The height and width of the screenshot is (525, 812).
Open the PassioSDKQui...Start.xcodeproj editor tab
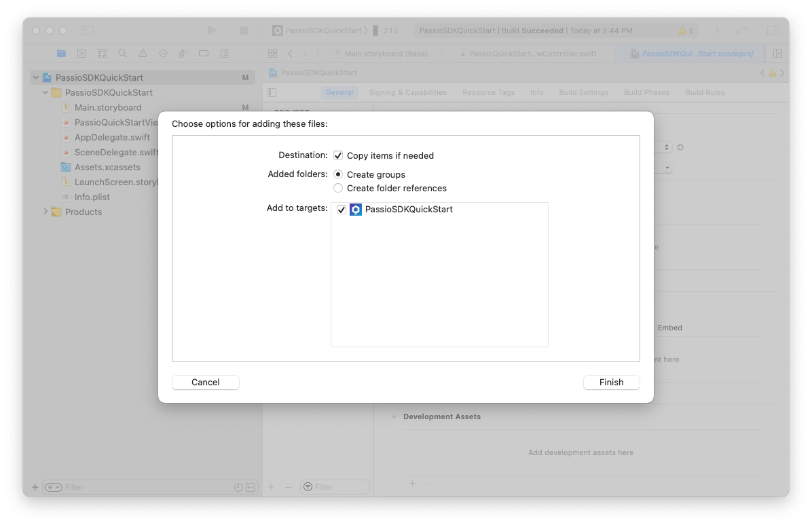point(692,54)
